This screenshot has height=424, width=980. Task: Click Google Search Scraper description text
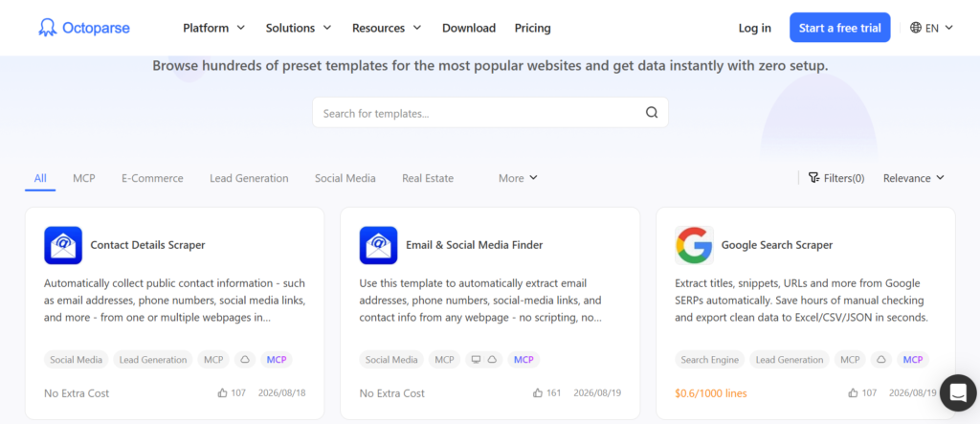(x=801, y=301)
